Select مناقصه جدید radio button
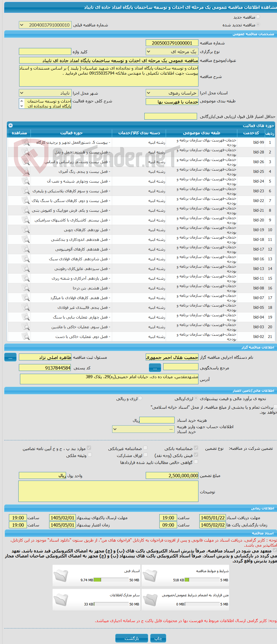This screenshot has height=644, width=277. pyautogui.click(x=258, y=17)
